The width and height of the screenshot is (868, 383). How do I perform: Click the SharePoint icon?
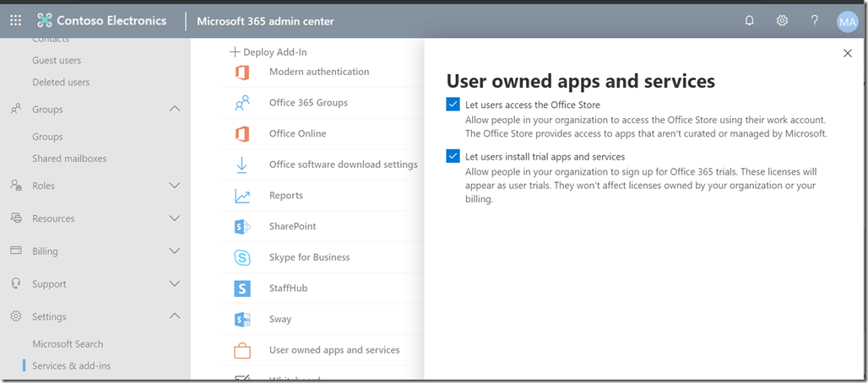pyautogui.click(x=242, y=226)
